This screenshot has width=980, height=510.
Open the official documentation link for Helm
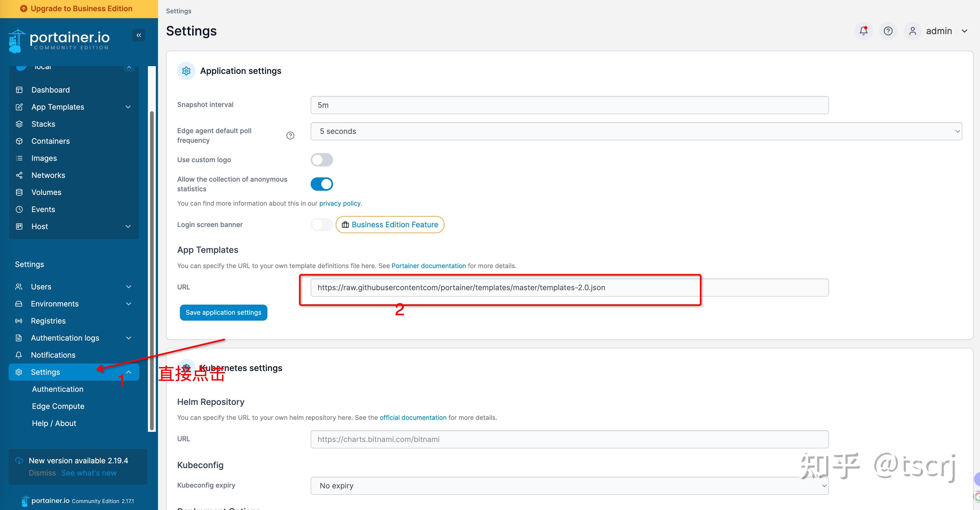pyautogui.click(x=413, y=418)
